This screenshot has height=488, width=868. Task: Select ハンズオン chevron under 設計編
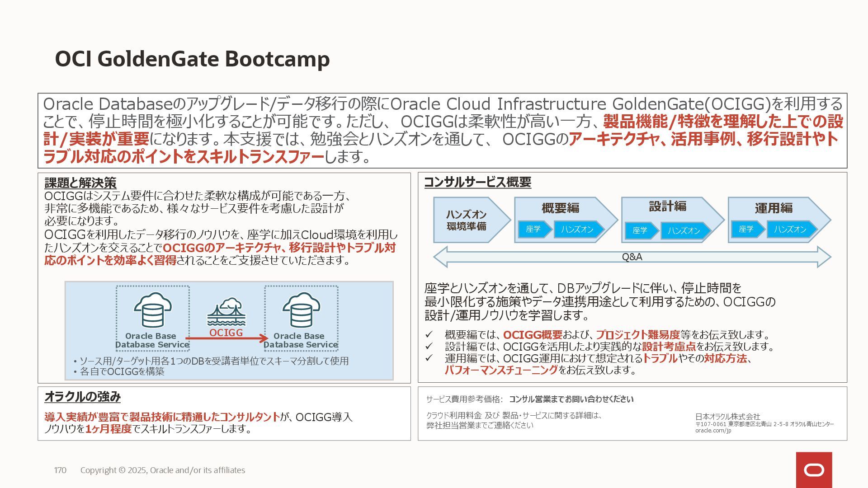684,231
